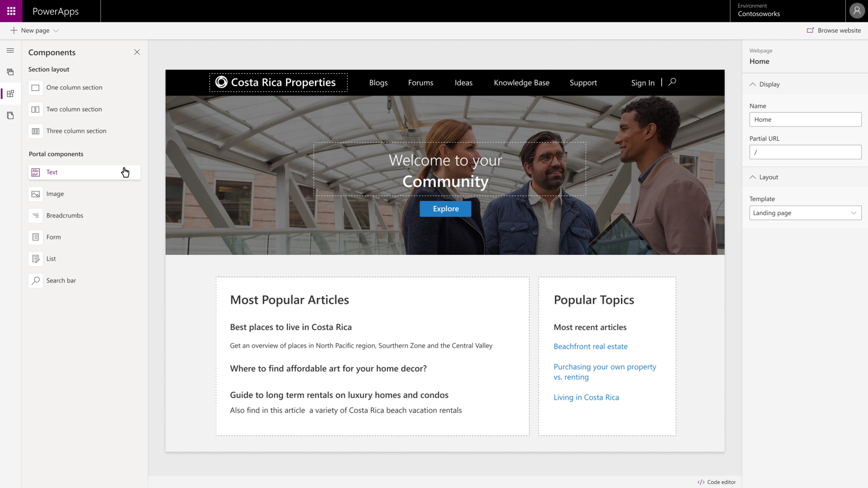Select Blogs in the site navigation
The image size is (868, 488).
378,82
